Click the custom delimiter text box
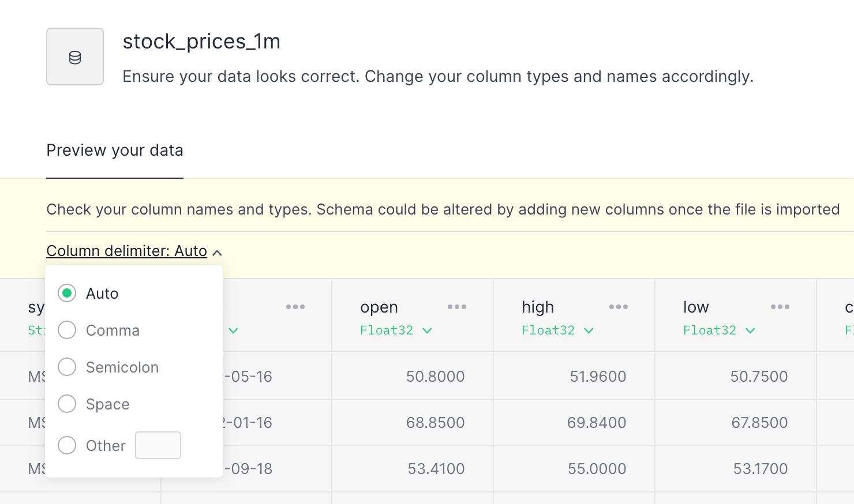The height and width of the screenshot is (504, 854). pyautogui.click(x=158, y=445)
